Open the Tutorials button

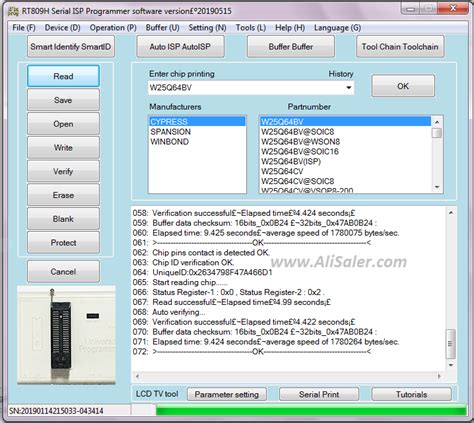tap(412, 394)
